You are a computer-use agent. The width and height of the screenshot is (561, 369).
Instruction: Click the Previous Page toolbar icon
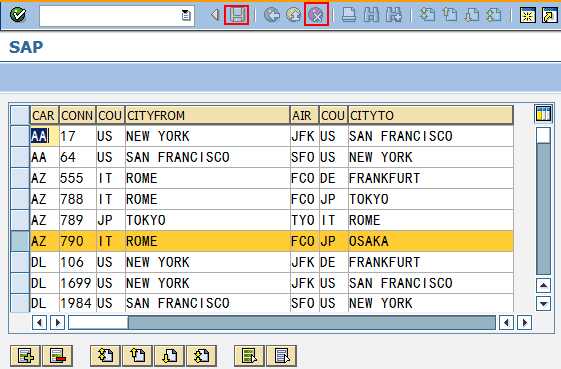[x=450, y=15]
